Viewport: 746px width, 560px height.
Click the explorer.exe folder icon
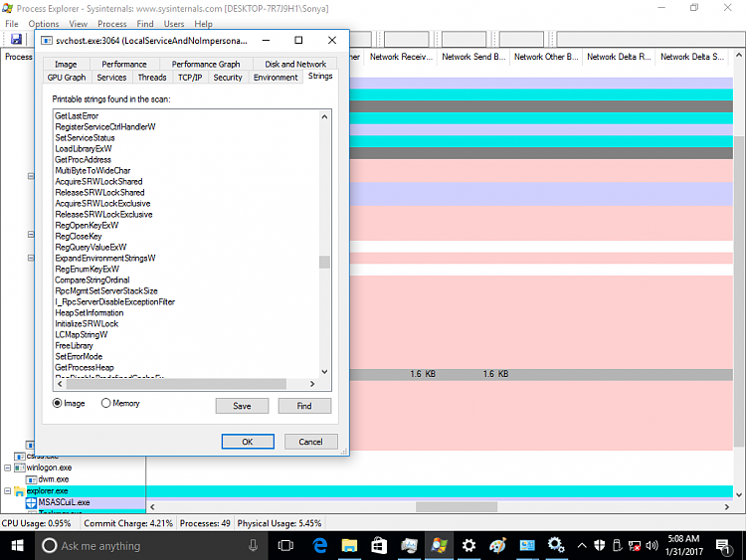(20, 491)
